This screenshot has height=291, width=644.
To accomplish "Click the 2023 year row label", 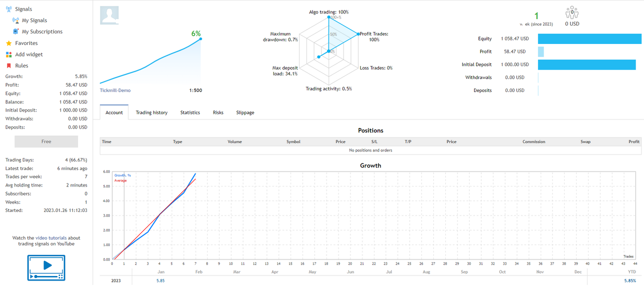I will click(x=116, y=281).
